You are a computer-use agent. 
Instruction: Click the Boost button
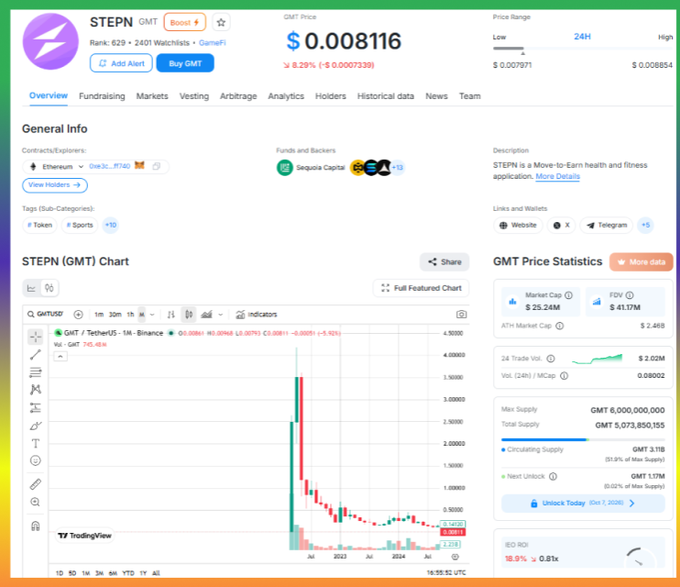[x=185, y=22]
